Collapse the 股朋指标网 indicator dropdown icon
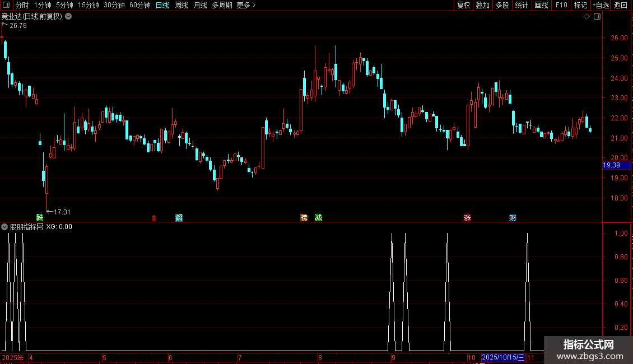Screen dimensions: 633x364 (4, 227)
